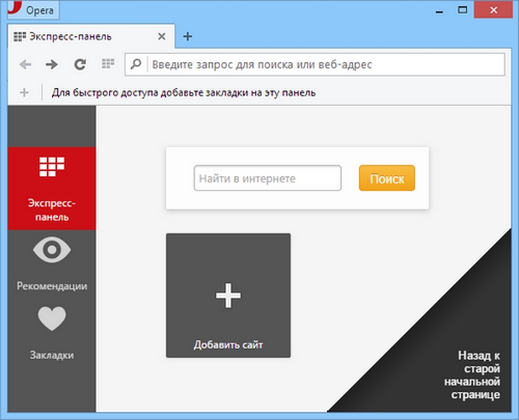Show Рекомендации with the eye icon
The width and height of the screenshot is (519, 420).
(x=52, y=262)
